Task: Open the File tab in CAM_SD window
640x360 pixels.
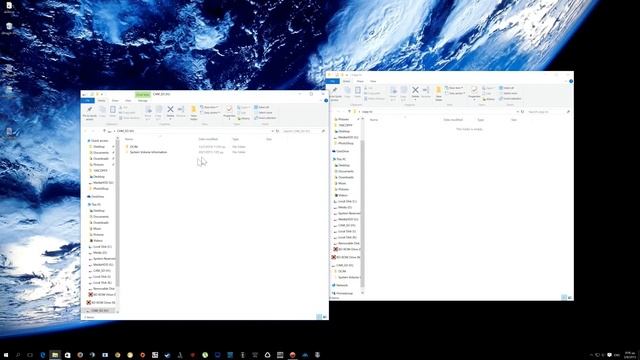Action: (88, 100)
